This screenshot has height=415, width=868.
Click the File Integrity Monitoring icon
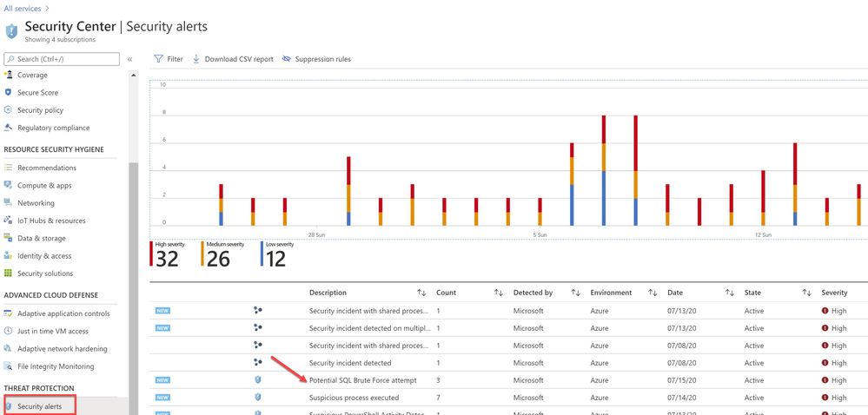coord(8,366)
